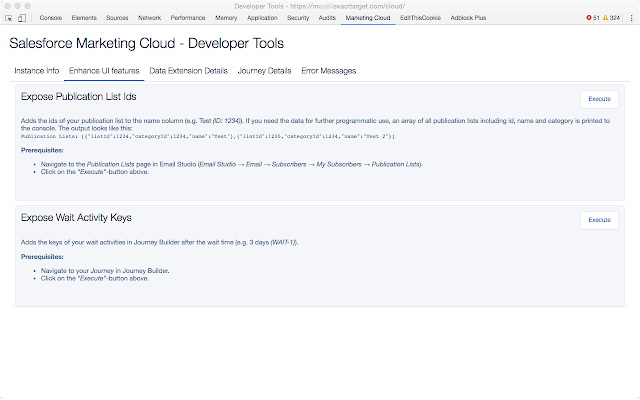Toggle the device toolbar icon
This screenshot has height=400, width=640.
pyautogui.click(x=23, y=18)
